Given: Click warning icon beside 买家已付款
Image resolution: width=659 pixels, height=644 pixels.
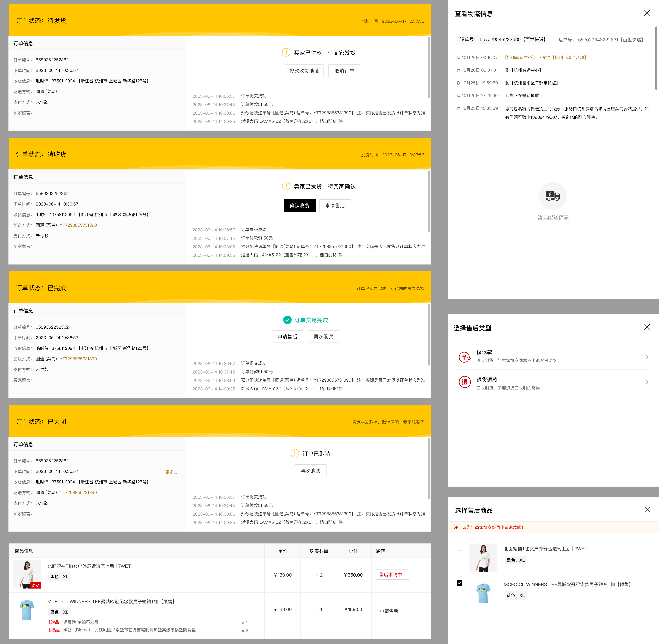Looking at the screenshot, I should 286,52.
